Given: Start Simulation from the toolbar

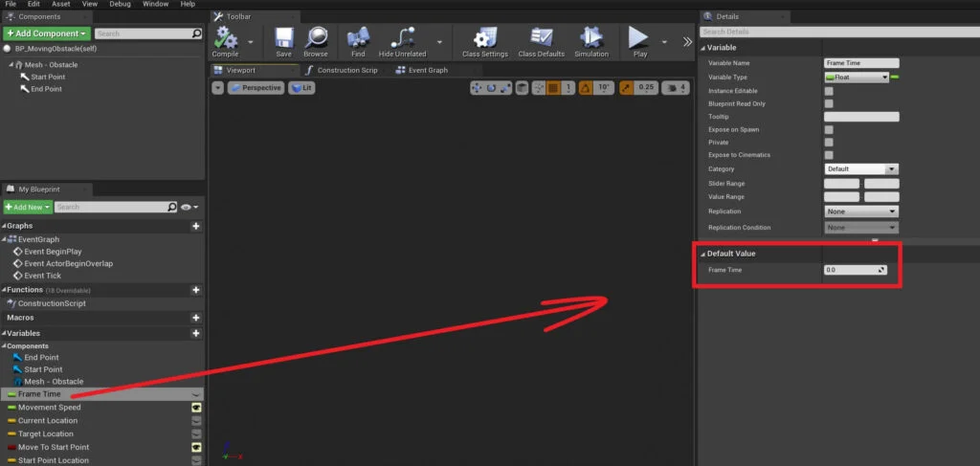Looking at the screenshot, I should click(x=591, y=40).
